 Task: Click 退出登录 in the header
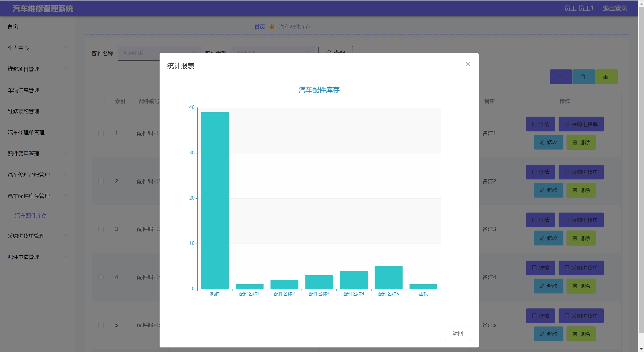[x=615, y=8]
